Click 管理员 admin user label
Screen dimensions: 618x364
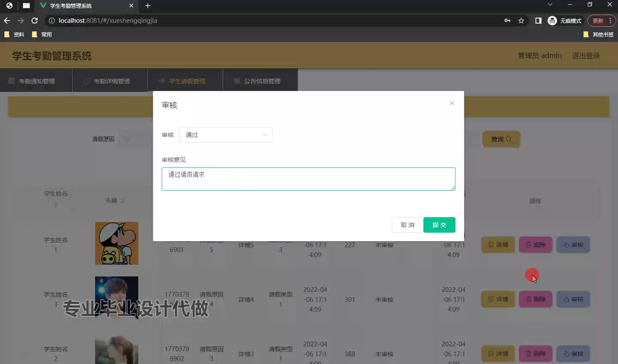pos(540,55)
